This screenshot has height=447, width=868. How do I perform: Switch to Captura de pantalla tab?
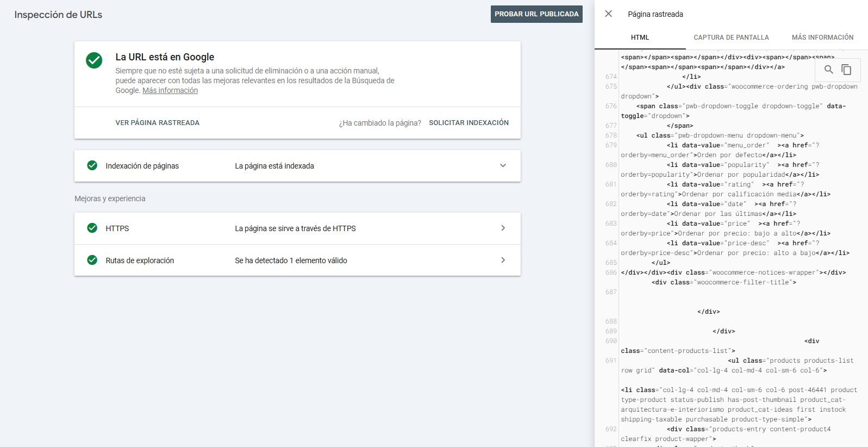[x=731, y=38]
